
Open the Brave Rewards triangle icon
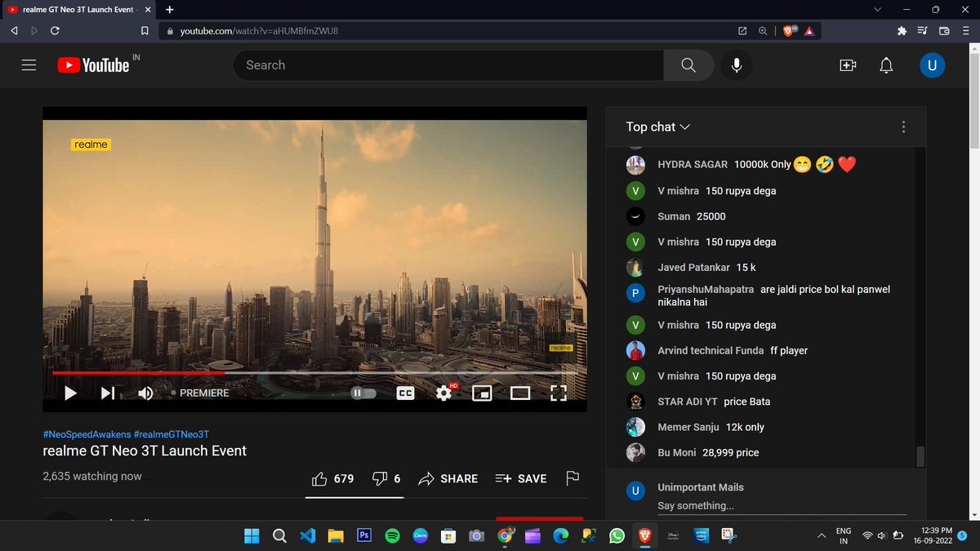tap(809, 31)
